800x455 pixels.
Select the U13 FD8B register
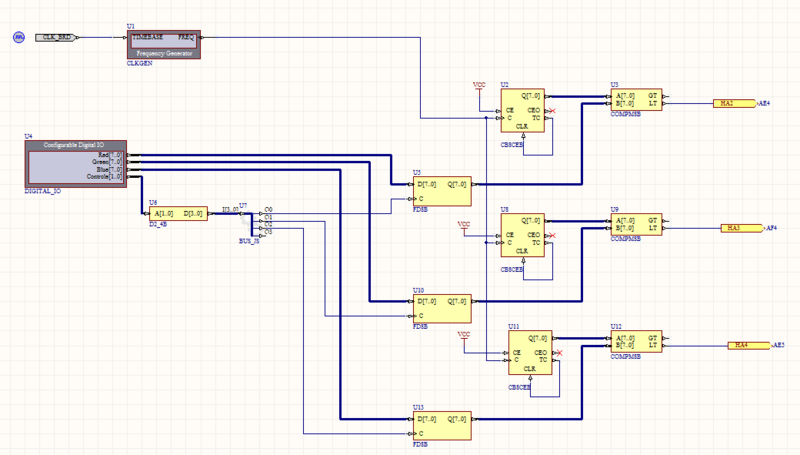coord(441,425)
